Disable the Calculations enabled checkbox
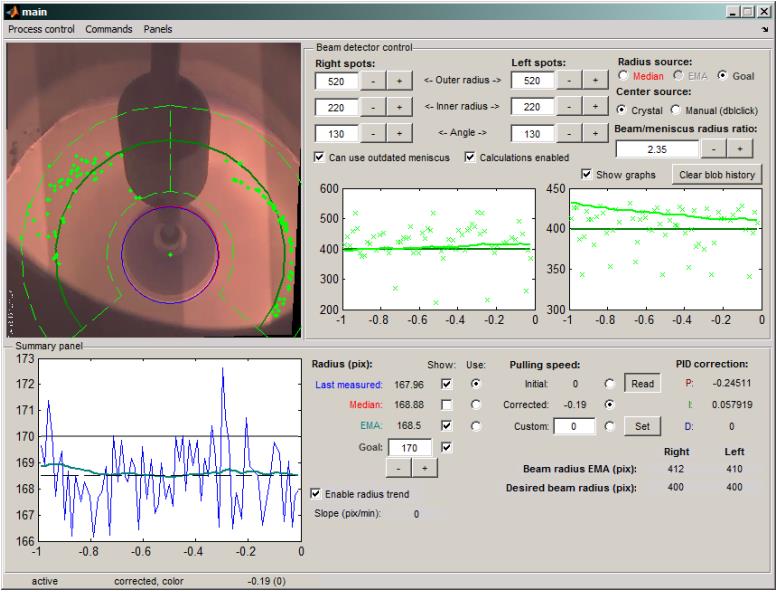This screenshot has height=592, width=776. [x=470, y=157]
